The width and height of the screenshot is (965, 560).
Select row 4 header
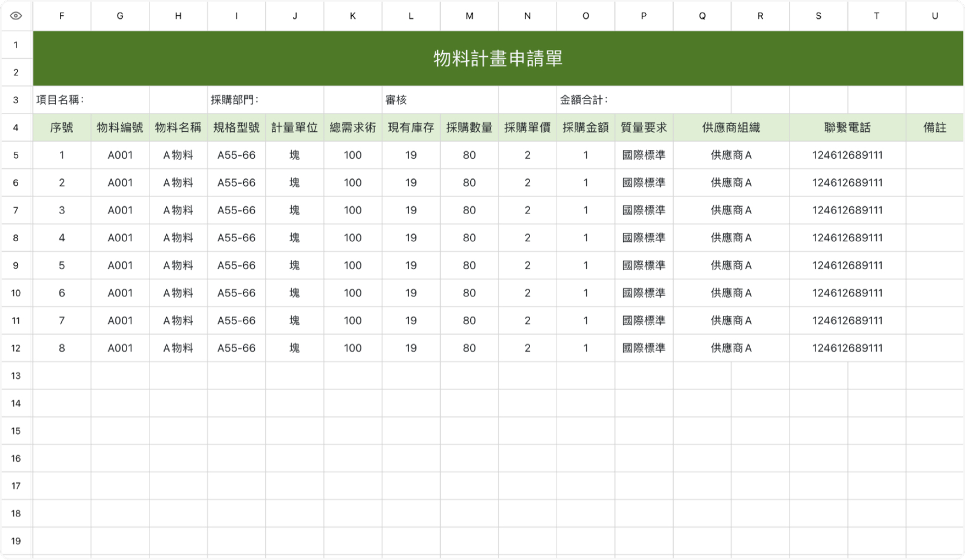tap(16, 128)
